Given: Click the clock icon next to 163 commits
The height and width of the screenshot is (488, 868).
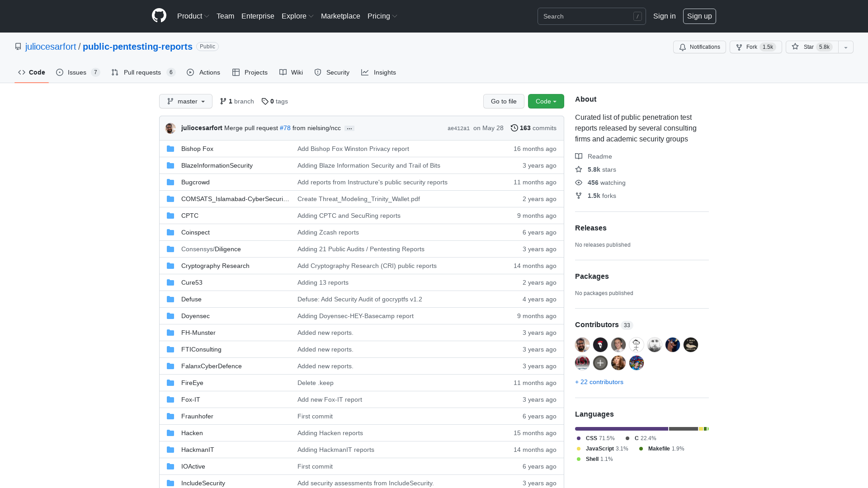Looking at the screenshot, I should [514, 128].
